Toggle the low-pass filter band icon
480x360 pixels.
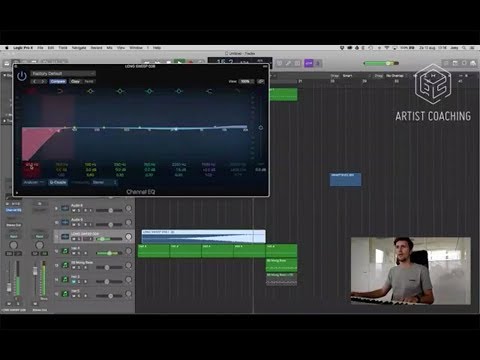pos(237,91)
